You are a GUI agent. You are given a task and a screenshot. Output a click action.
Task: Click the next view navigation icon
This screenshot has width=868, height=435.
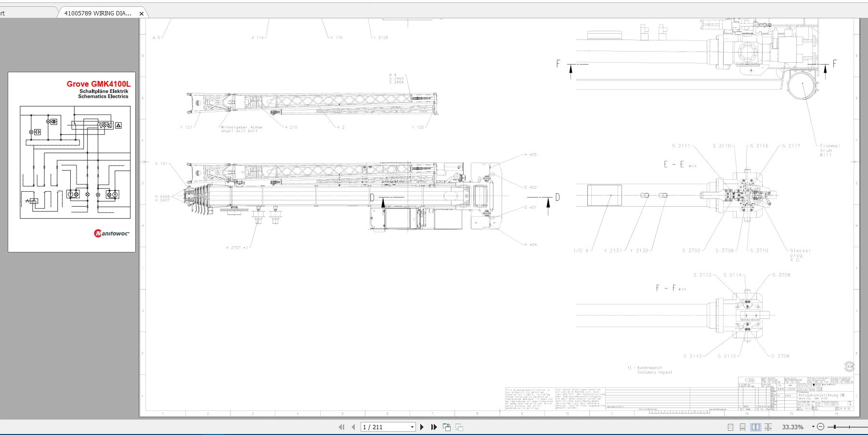(x=459, y=427)
